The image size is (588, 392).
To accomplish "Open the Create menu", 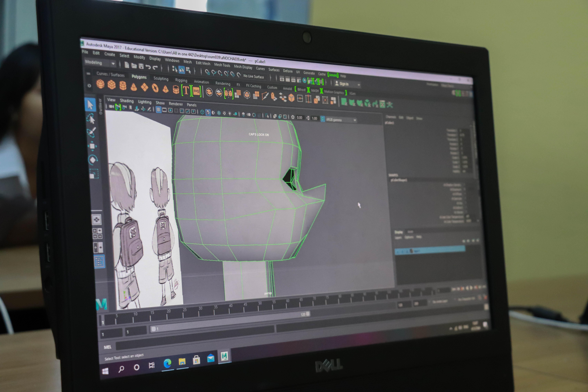I will click(x=110, y=54).
